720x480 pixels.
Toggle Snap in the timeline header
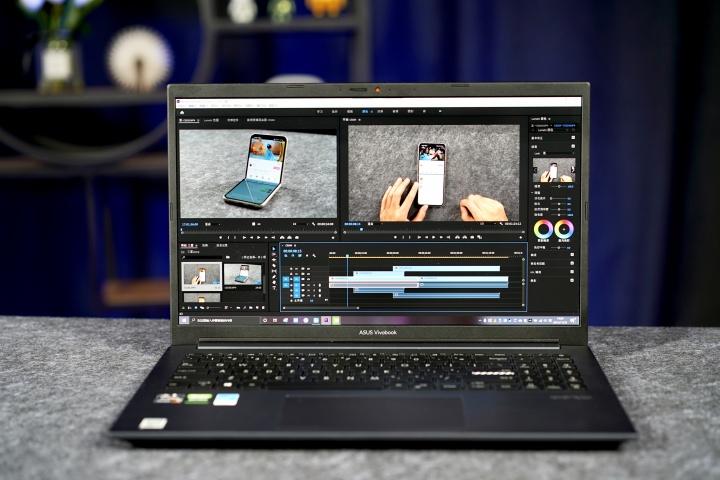tap(291, 256)
